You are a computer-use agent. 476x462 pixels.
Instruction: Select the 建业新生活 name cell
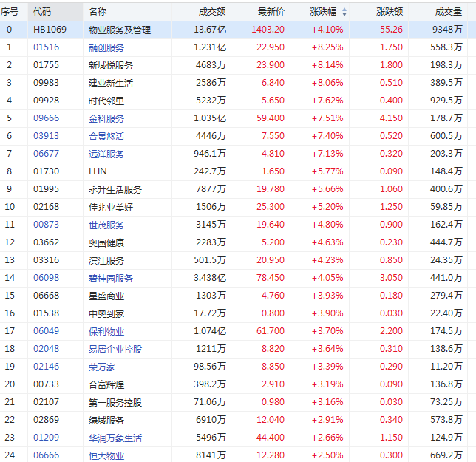click(111, 83)
